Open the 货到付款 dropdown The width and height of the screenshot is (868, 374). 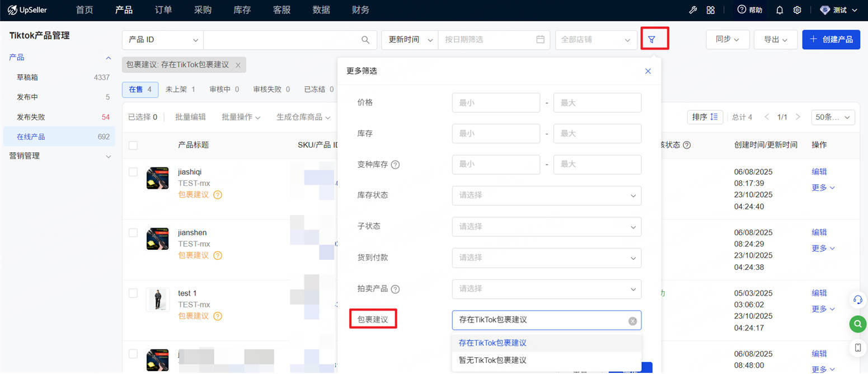tap(547, 258)
